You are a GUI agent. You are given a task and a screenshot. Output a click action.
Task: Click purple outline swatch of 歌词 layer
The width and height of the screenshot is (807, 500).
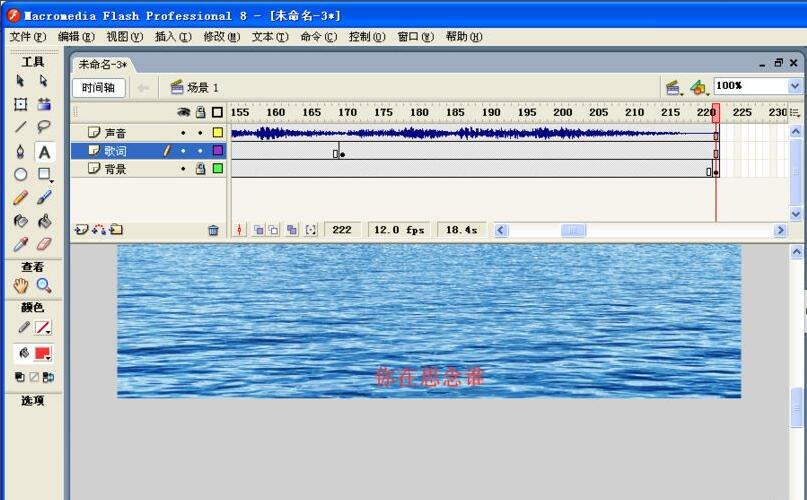tap(218, 151)
